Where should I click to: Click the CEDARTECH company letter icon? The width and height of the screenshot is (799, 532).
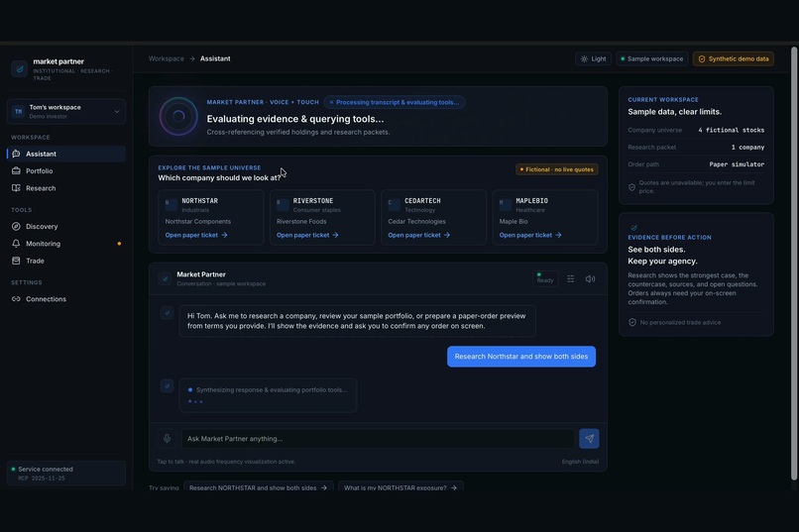click(394, 205)
